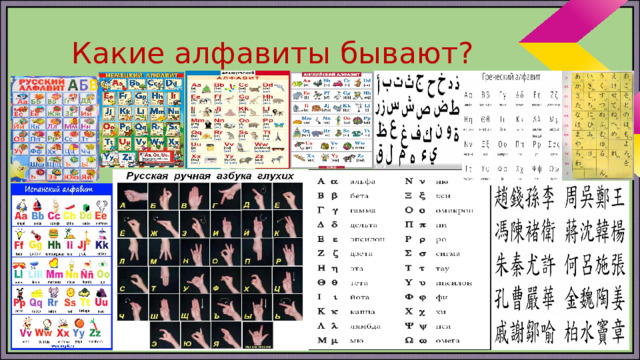Click the hand sign for letter Ш

(164, 307)
